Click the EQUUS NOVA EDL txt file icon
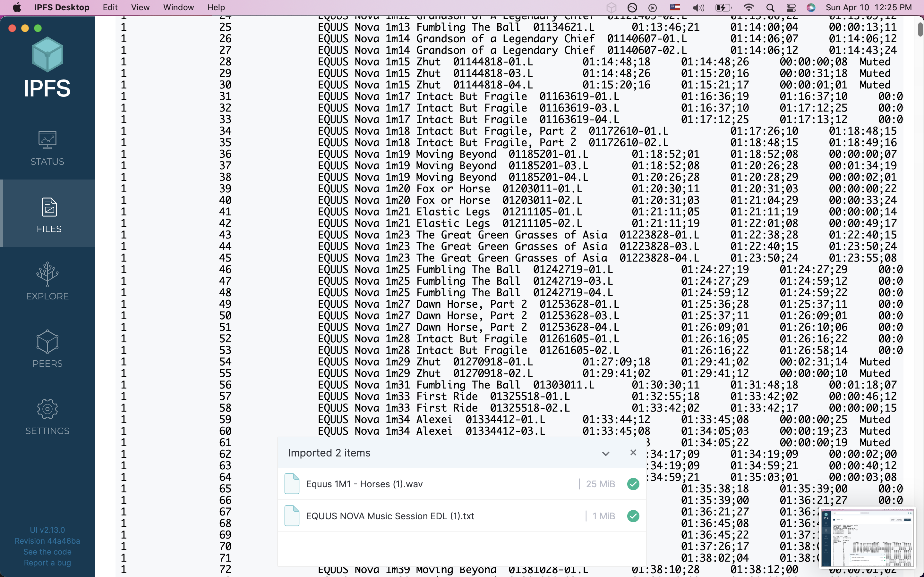 point(292,516)
